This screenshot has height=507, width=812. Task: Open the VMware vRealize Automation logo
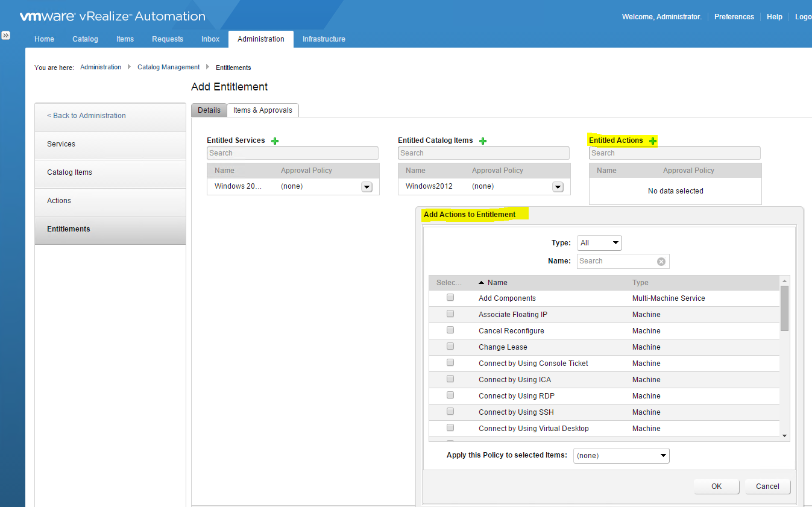click(x=112, y=16)
